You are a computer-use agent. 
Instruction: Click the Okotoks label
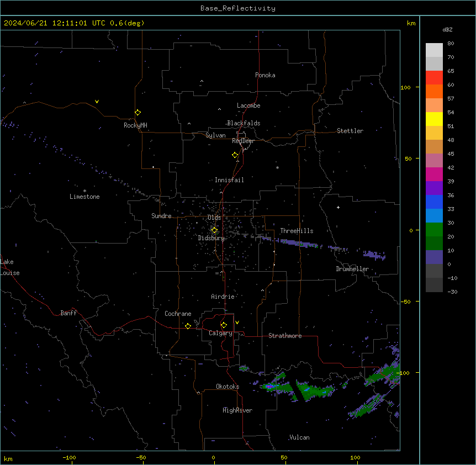coord(228,387)
